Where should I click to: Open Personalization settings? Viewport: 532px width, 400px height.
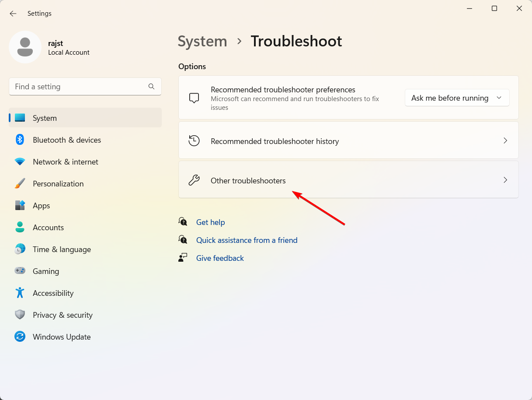pyautogui.click(x=85, y=183)
